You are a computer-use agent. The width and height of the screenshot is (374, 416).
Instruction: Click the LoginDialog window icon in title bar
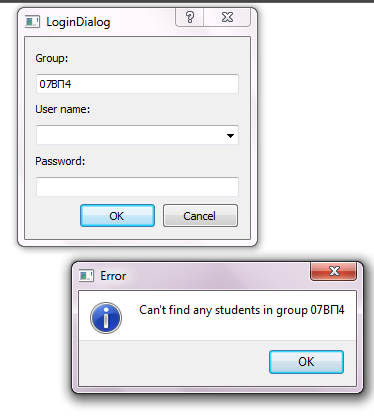[x=32, y=22]
